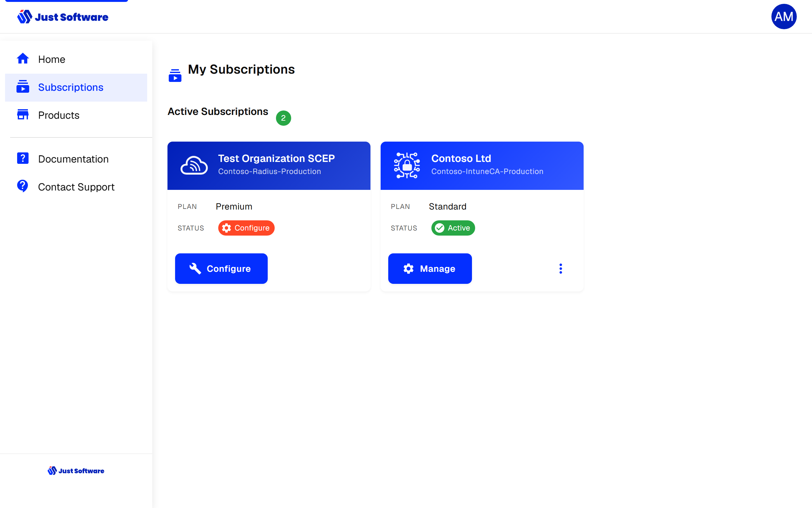This screenshot has height=508, width=812.
Task: Click the Contoso Ltd card title
Action: (x=461, y=158)
